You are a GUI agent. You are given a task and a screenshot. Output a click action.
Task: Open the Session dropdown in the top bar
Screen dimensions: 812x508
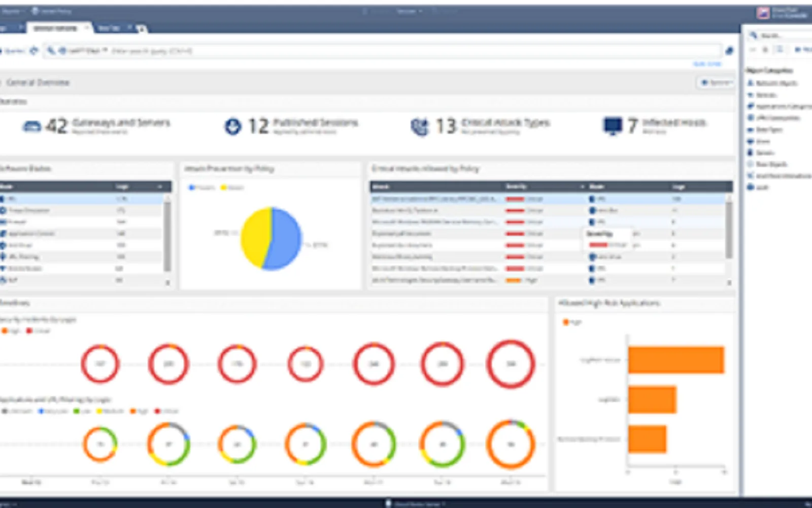click(409, 11)
